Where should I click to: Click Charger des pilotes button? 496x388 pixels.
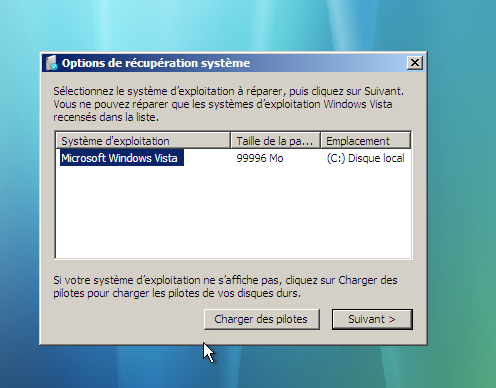(262, 319)
